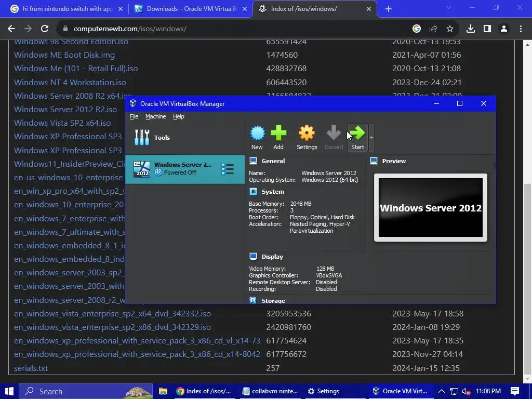The width and height of the screenshot is (532, 399).
Task: Switch to the Downloads Oracle VM VirtualBox tab
Action: coord(191,9)
